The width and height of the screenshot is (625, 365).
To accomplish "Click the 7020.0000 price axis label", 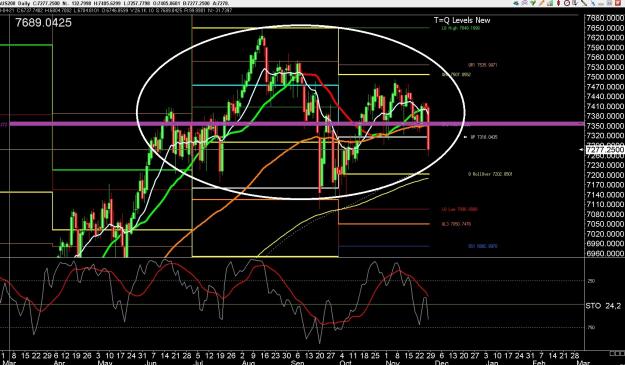I will click(x=605, y=234).
